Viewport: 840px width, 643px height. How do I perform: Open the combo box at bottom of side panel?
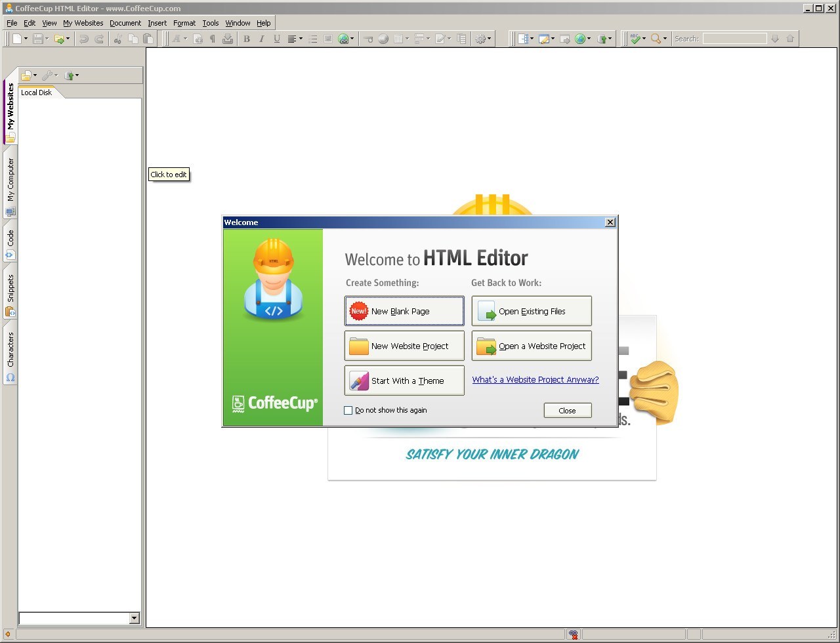(134, 618)
